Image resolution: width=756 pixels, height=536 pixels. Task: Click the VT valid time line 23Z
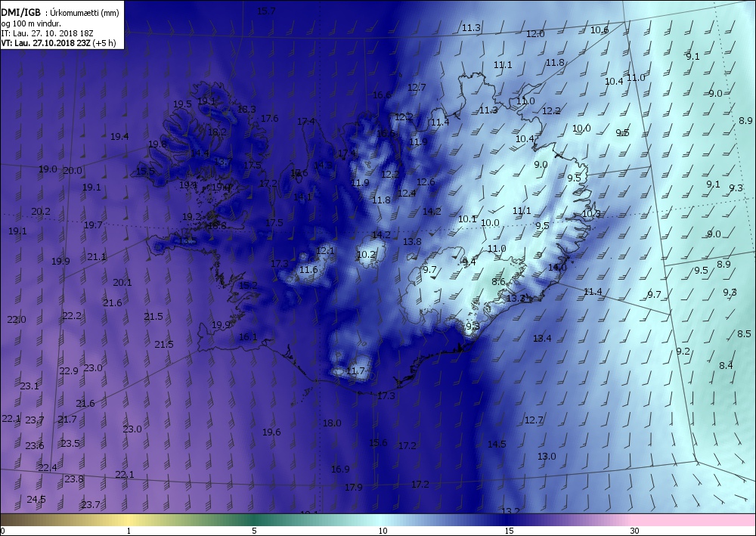pos(58,43)
